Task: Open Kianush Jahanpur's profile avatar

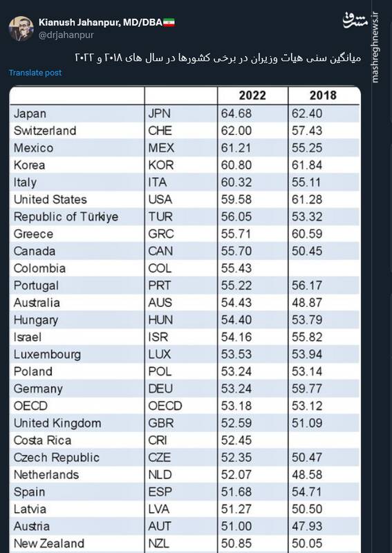Action: point(21,28)
